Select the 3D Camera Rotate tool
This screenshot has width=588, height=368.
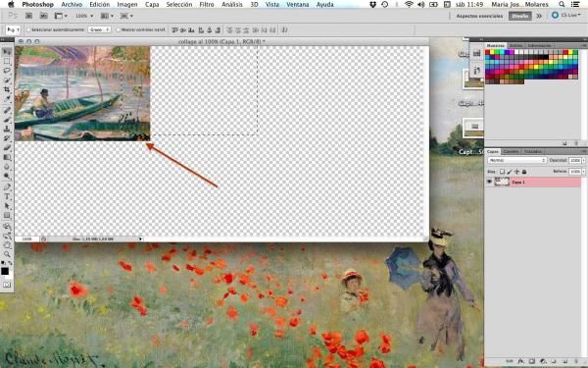[7, 236]
